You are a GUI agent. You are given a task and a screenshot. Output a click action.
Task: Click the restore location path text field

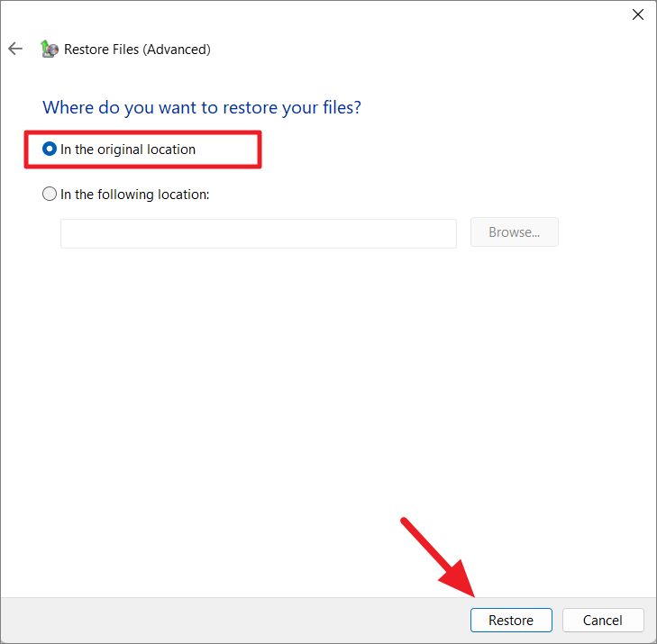coord(259,233)
